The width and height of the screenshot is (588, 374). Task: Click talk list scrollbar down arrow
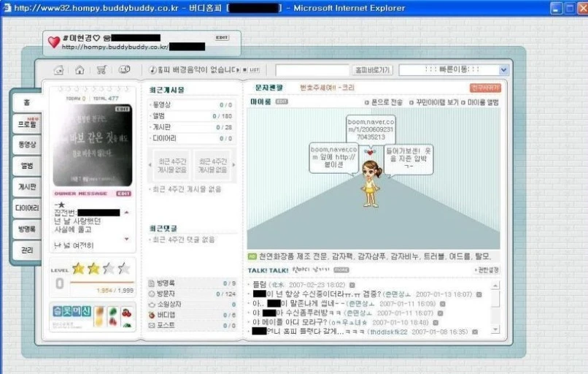coord(495,329)
